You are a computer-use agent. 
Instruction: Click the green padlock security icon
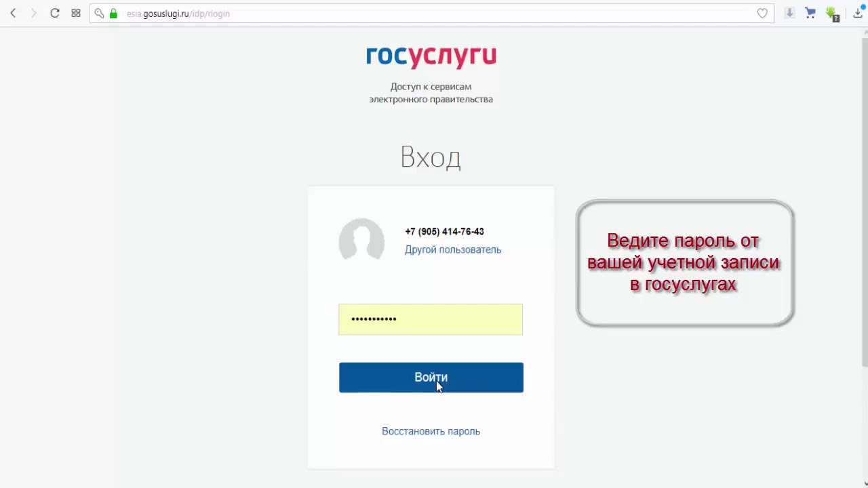(113, 14)
